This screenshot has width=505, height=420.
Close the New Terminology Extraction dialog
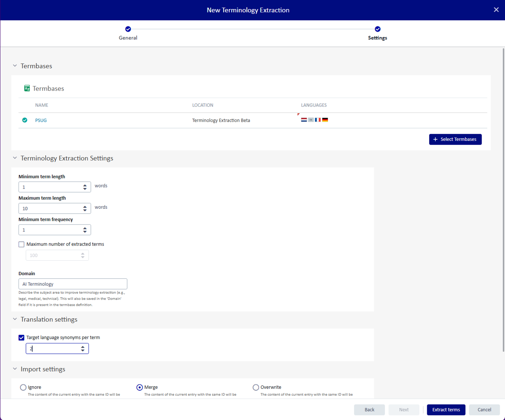[496, 10]
